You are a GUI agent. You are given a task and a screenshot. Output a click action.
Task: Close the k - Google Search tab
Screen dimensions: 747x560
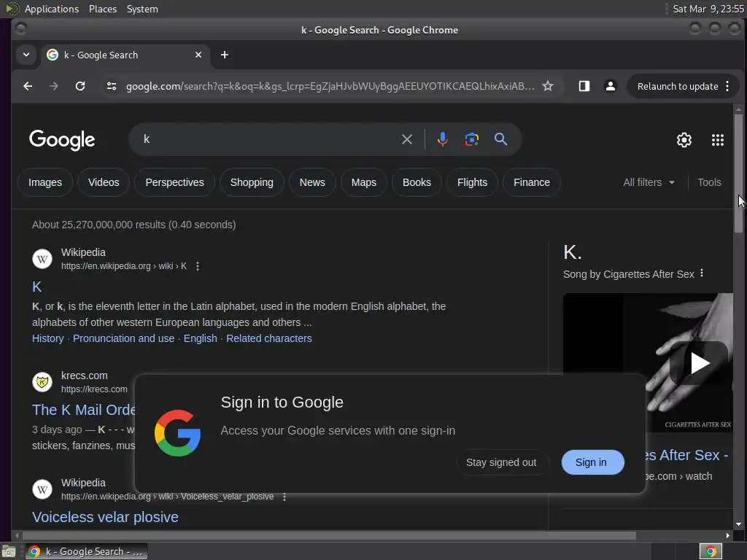198,55
